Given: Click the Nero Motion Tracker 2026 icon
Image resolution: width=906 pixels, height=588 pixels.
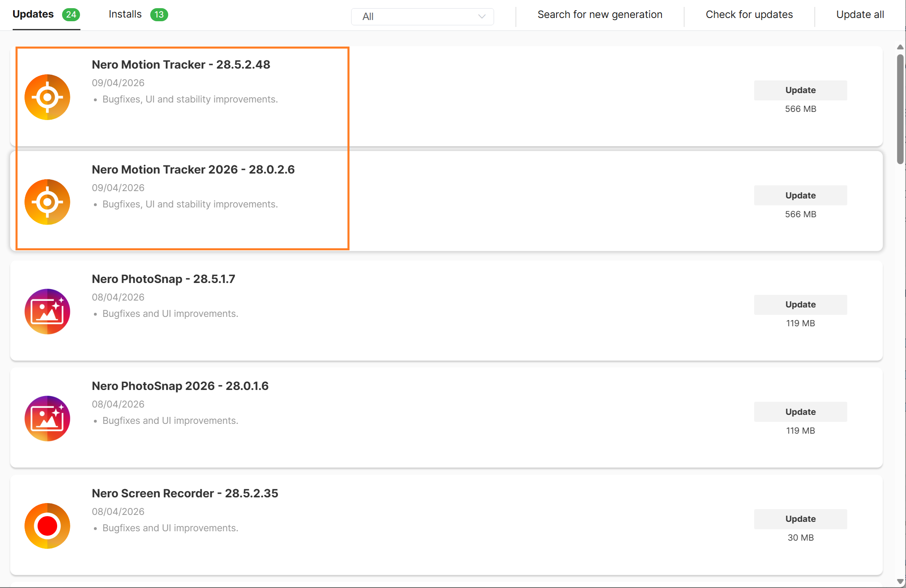Looking at the screenshot, I should pyautogui.click(x=47, y=202).
